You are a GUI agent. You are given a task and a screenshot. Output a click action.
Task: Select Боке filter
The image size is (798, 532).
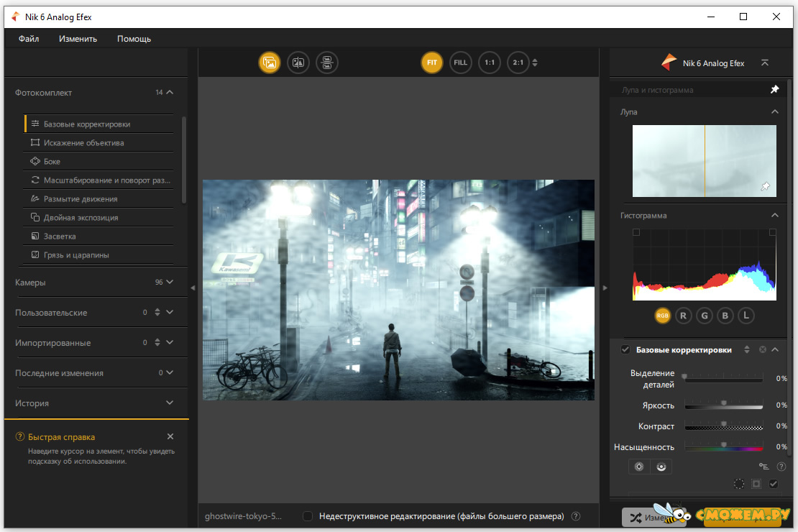pos(98,161)
